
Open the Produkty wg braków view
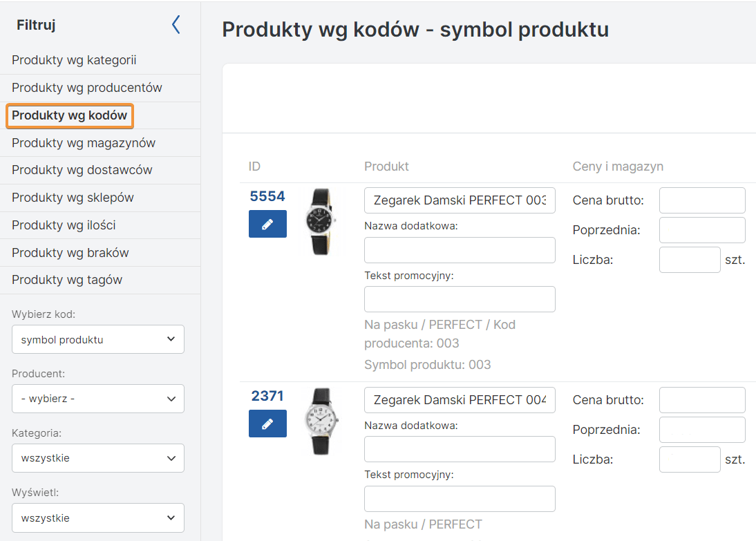point(70,253)
